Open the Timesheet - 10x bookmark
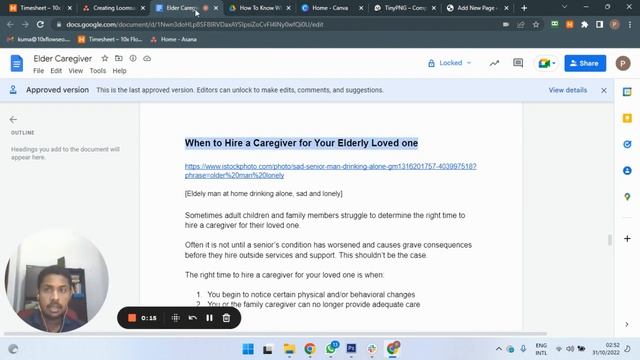 [x=110, y=39]
